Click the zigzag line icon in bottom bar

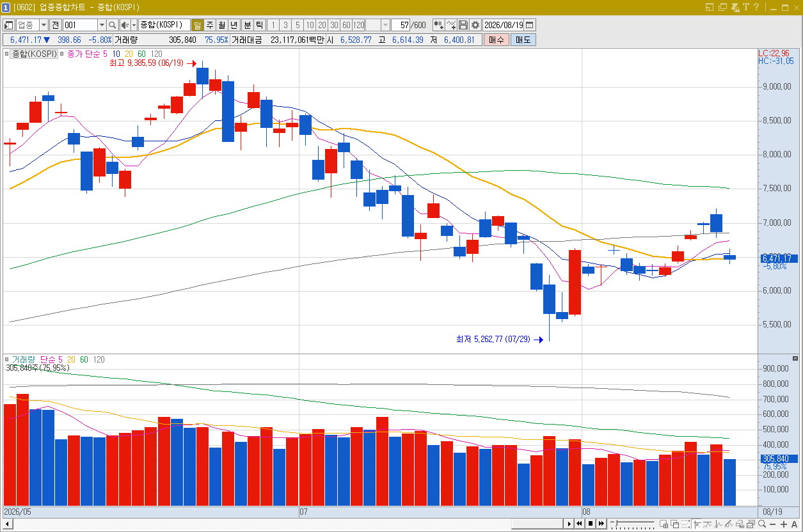pyautogui.click(x=718, y=524)
